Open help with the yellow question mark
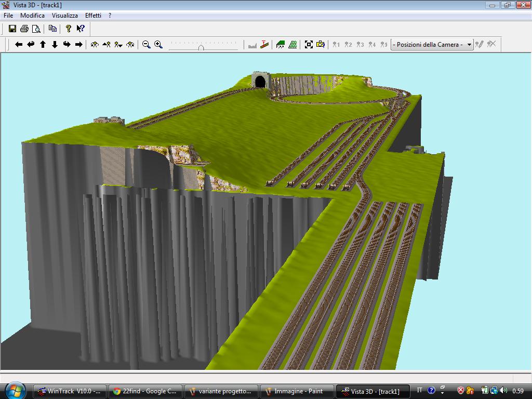 tap(68, 29)
